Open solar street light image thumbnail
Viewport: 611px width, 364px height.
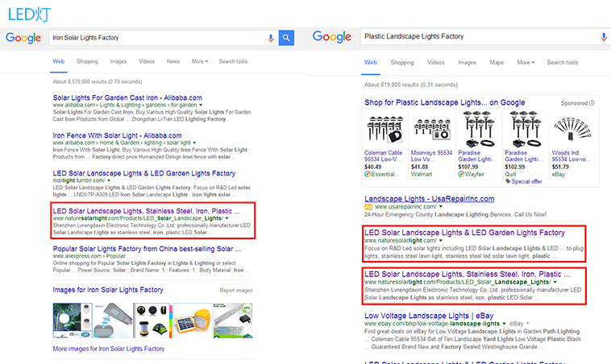click(x=113, y=321)
